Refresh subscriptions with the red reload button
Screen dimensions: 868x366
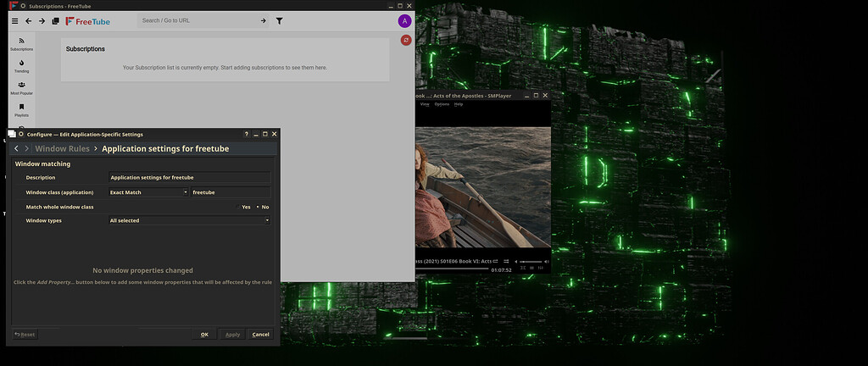pyautogui.click(x=406, y=40)
